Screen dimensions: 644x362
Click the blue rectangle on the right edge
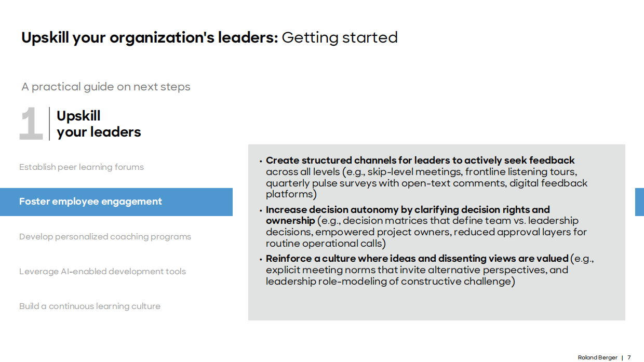pos(639,202)
